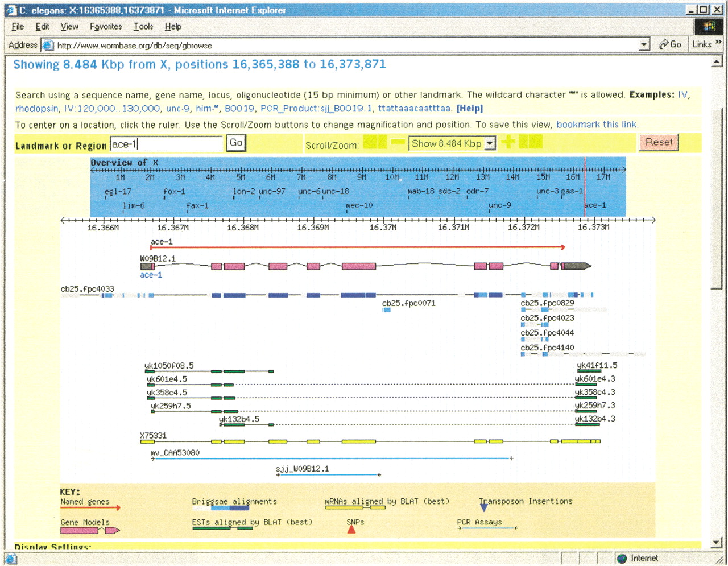Click the zoom out minus icon
The image size is (728, 566).
tap(398, 142)
